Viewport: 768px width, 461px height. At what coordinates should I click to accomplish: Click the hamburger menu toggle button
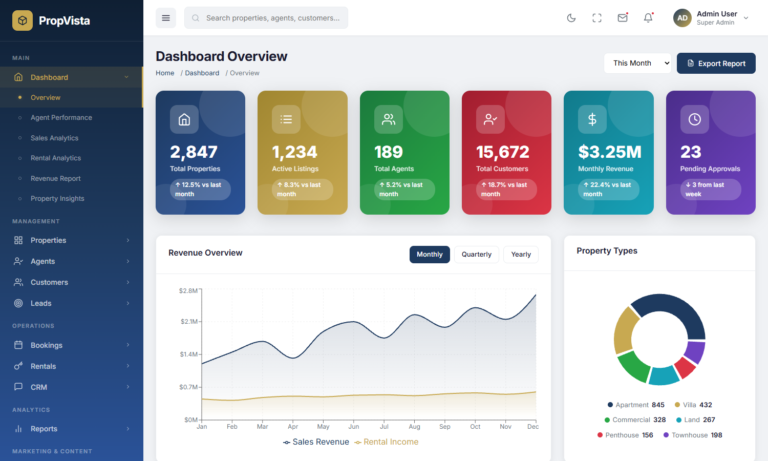pos(166,18)
